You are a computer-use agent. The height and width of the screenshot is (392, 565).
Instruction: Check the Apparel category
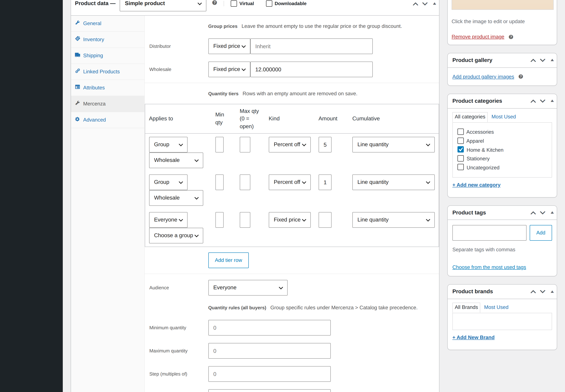[x=460, y=141]
